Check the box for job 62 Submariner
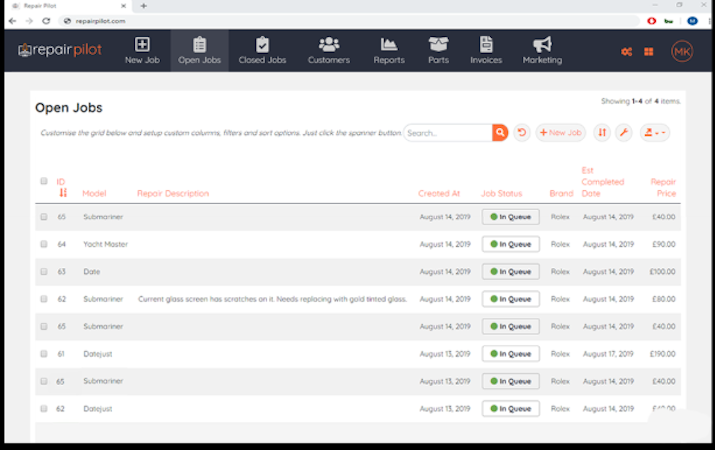Image resolution: width=715 pixels, height=450 pixels. 44,299
